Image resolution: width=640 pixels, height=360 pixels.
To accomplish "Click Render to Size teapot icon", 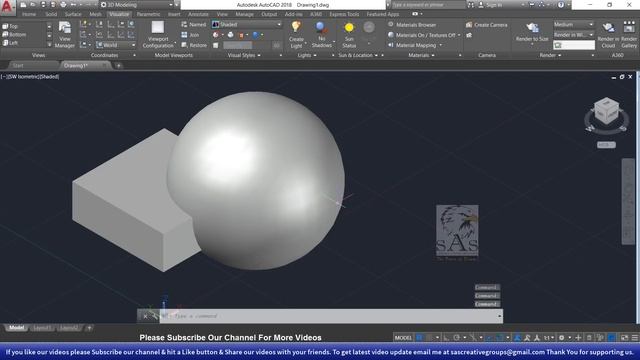I will pyautogui.click(x=532, y=28).
